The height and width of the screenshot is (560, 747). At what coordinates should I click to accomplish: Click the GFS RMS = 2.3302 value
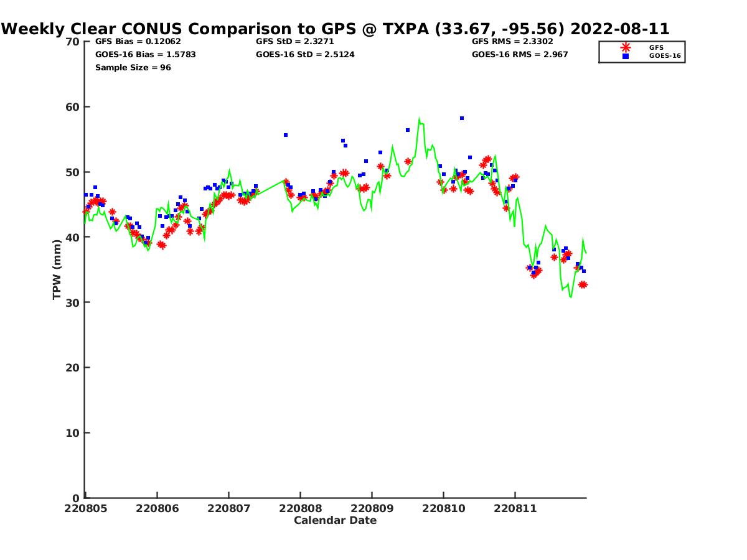(512, 42)
